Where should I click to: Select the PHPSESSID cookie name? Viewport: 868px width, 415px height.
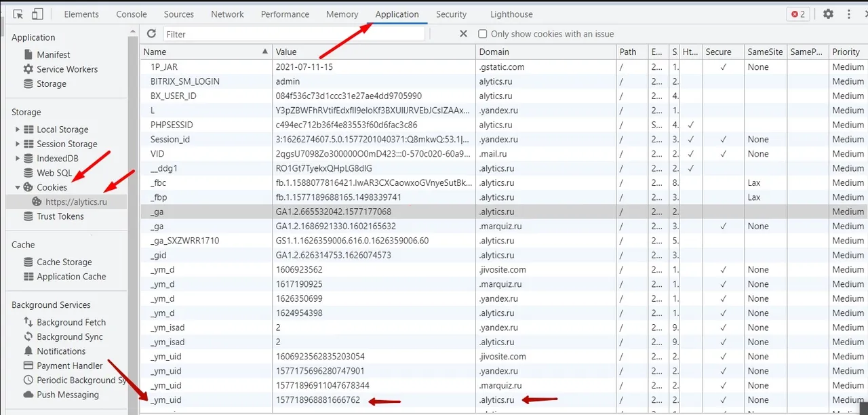click(172, 125)
